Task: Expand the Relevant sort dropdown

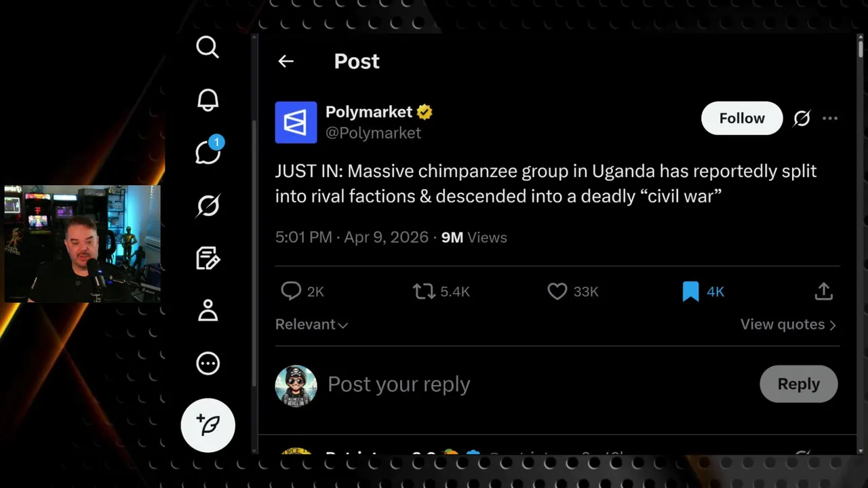Action: coord(312,325)
